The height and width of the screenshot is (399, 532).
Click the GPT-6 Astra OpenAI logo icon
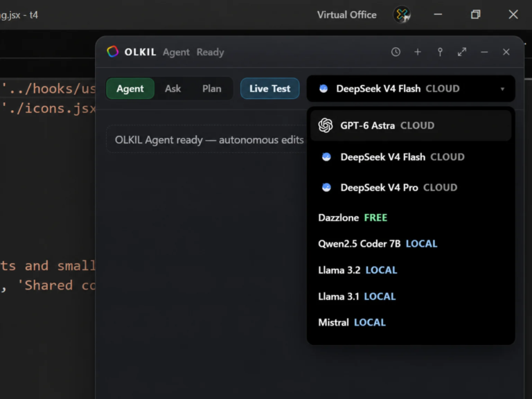point(326,125)
